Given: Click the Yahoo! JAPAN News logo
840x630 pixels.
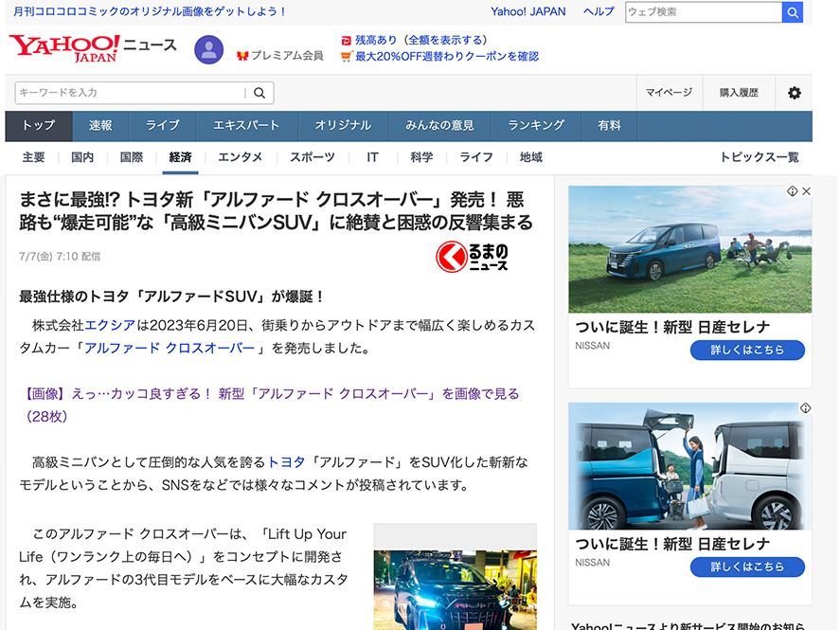Looking at the screenshot, I should (93, 47).
